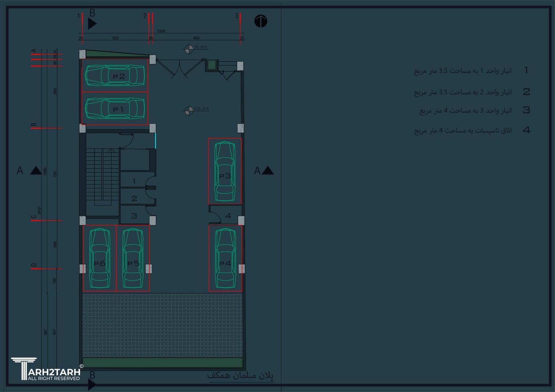555x392 pixels.
Task: Click the left section A arrow
Action: [35, 171]
